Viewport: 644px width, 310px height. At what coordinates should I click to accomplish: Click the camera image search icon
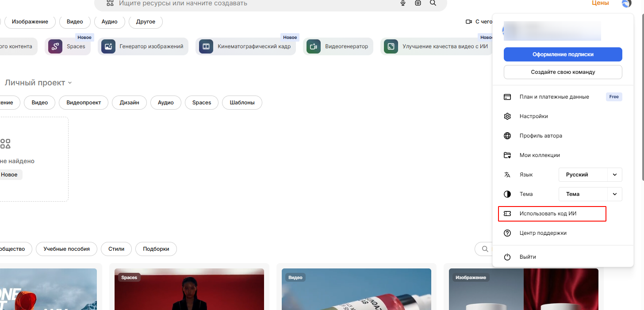coord(418,3)
